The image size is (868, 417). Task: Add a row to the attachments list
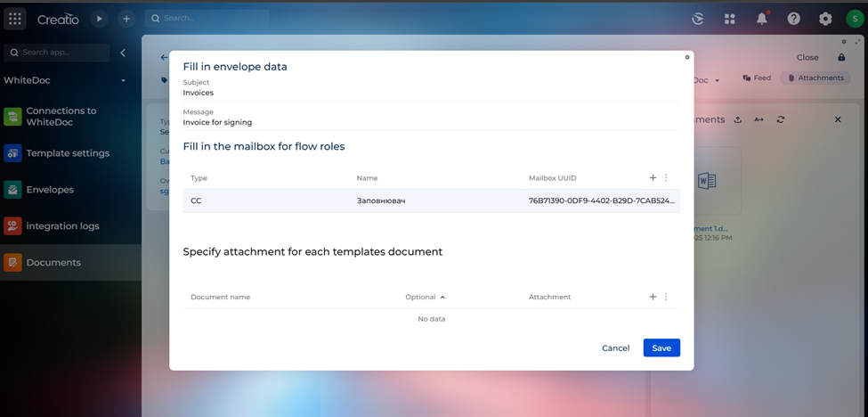click(653, 297)
